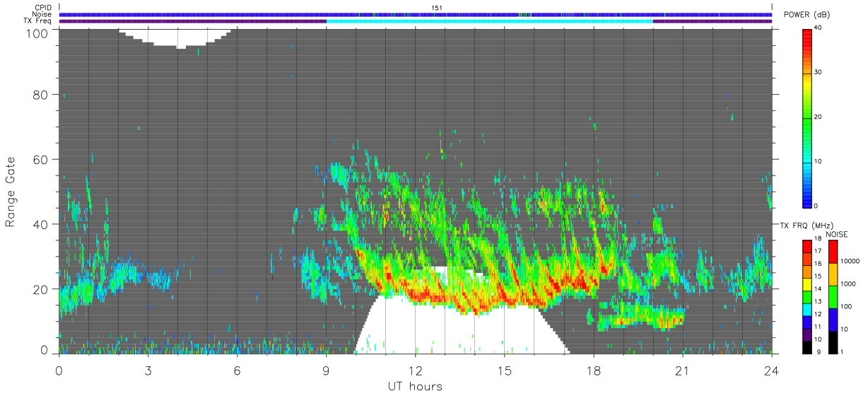Screen dimensions: 868x401
Task: Click the green swatch in NOISE legend
Action: click(833, 297)
